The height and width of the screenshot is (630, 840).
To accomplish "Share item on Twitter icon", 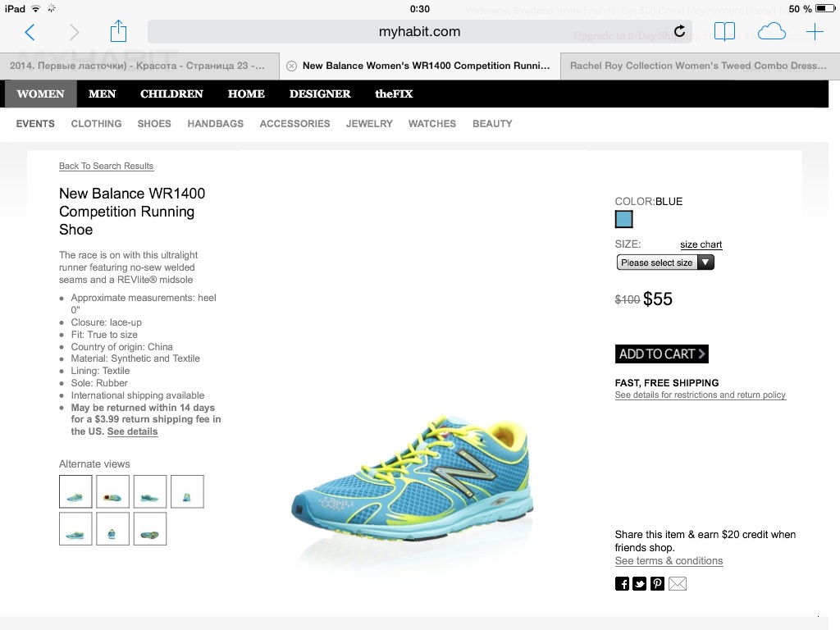I will pos(640,583).
